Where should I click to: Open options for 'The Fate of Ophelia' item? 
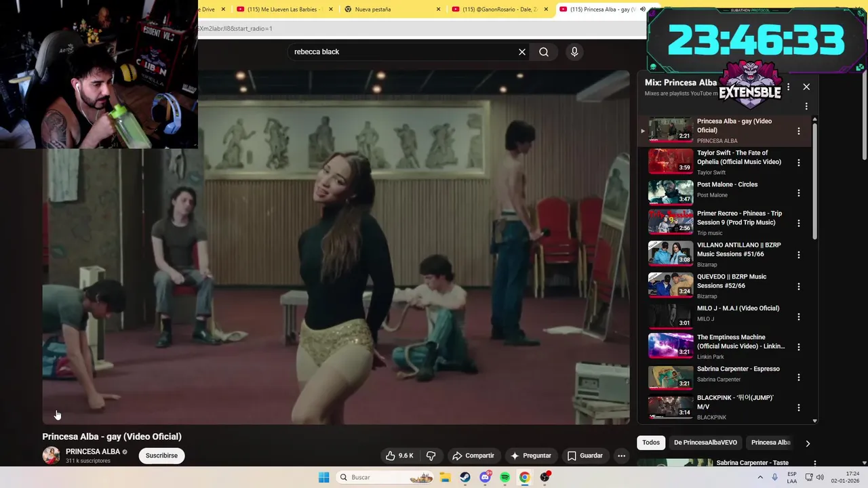(798, 163)
